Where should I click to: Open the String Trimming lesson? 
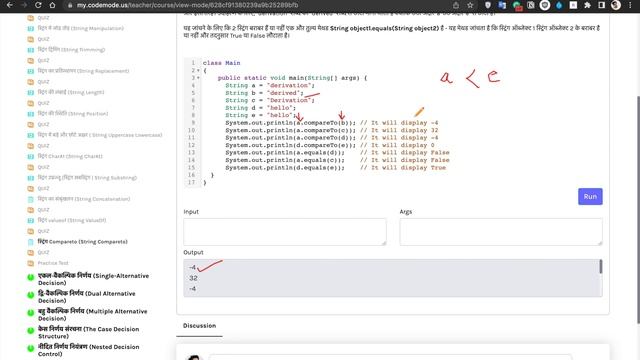71,50
